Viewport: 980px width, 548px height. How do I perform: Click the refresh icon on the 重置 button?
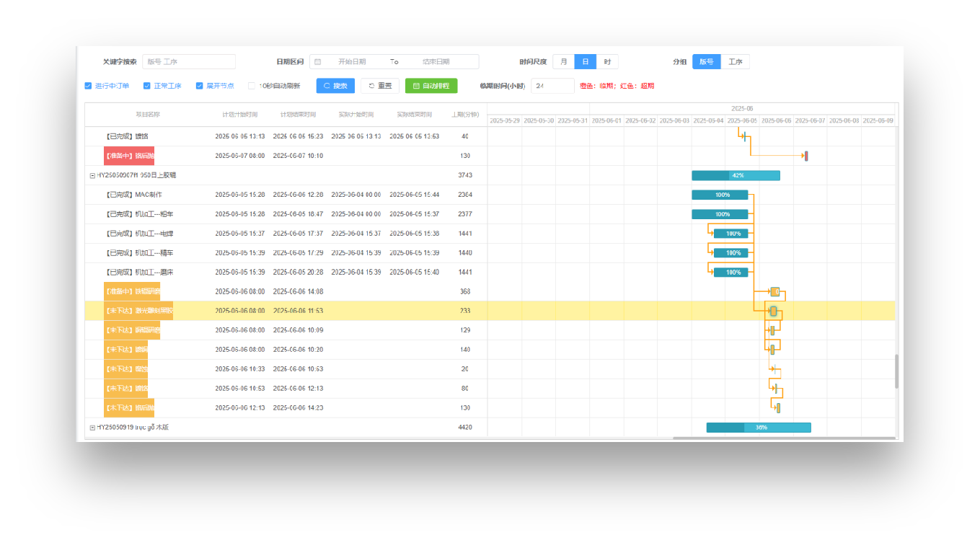click(x=371, y=86)
